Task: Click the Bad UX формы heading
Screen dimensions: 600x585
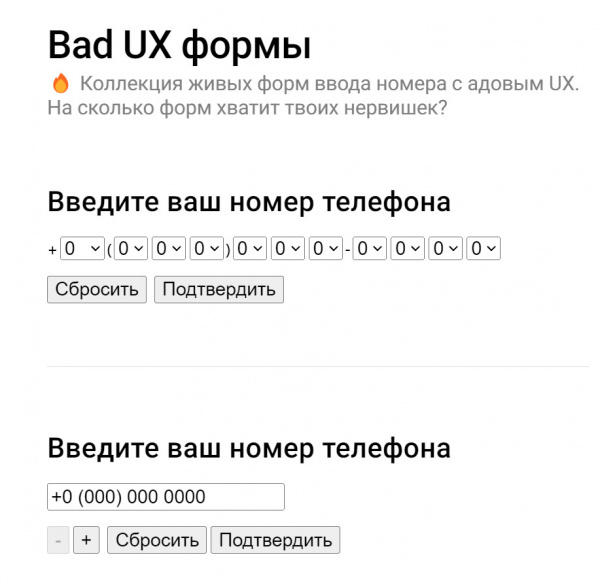Action: click(179, 46)
